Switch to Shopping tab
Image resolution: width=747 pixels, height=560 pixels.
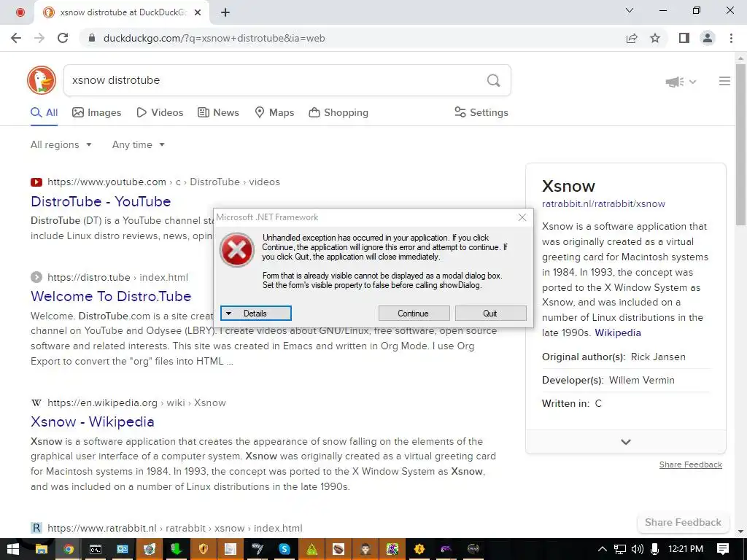pyautogui.click(x=338, y=113)
